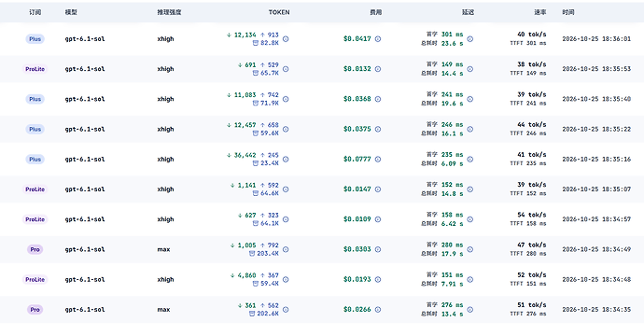
Task: Click the 44 tok/s rate value
Action: pyautogui.click(x=532, y=124)
